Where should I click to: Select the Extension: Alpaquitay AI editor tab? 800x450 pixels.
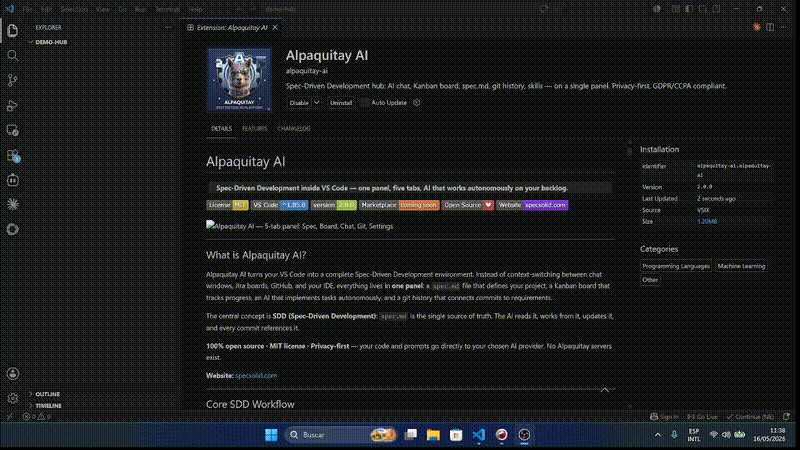(232, 28)
